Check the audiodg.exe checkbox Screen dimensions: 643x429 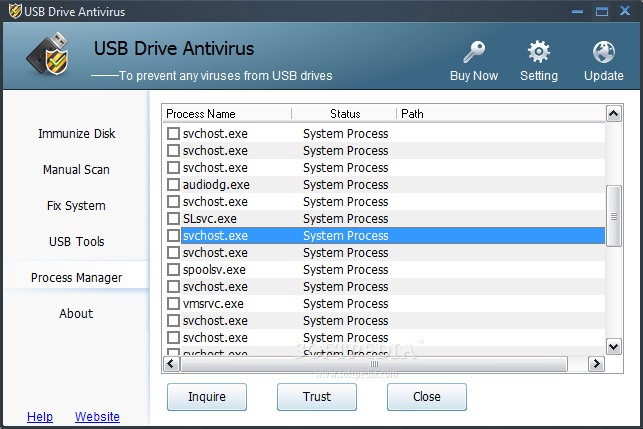click(x=173, y=185)
